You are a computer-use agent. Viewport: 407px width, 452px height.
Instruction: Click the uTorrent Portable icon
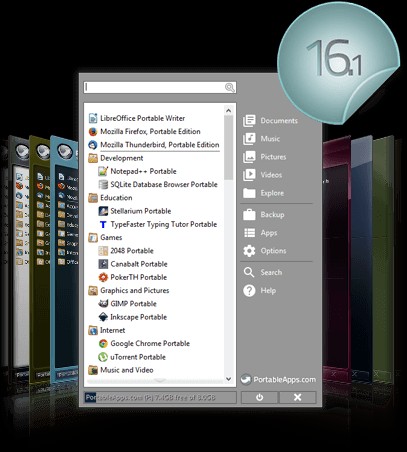[x=103, y=357]
